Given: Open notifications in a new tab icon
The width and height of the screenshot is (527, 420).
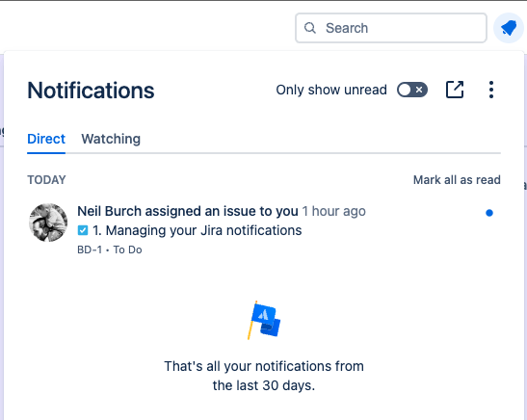Looking at the screenshot, I should coord(455,90).
